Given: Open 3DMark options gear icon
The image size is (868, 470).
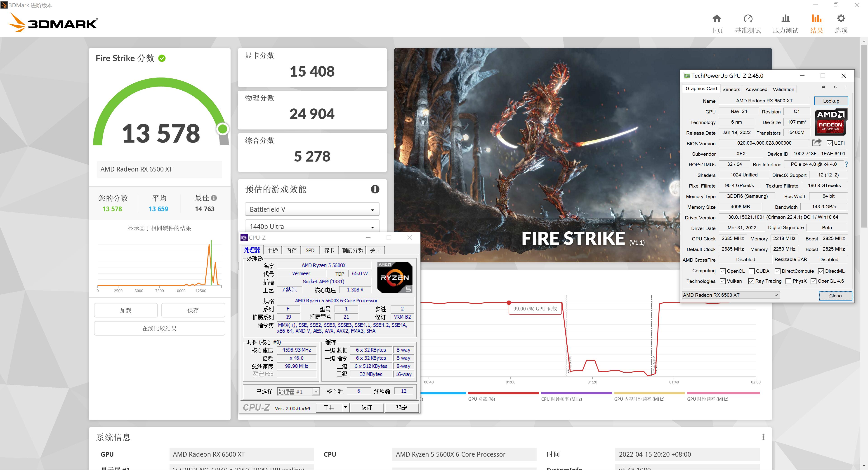Looking at the screenshot, I should click(841, 19).
